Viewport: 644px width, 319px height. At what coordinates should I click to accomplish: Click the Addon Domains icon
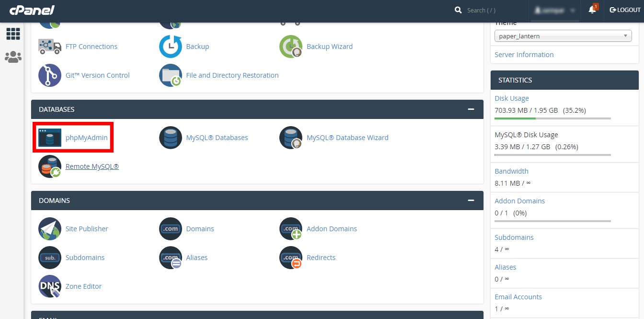pyautogui.click(x=291, y=229)
